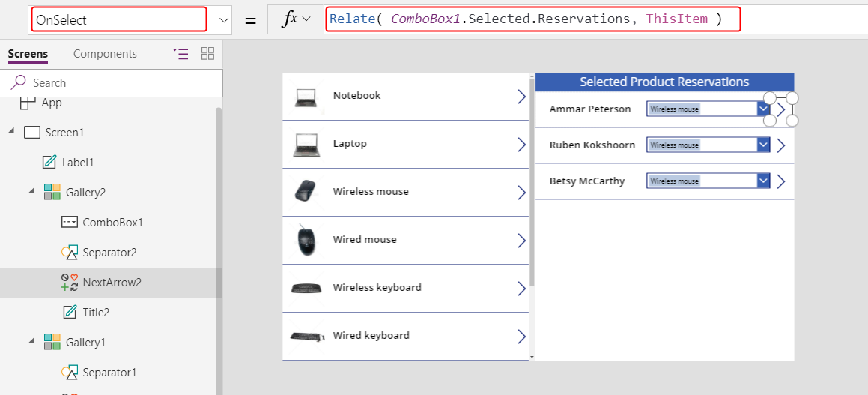Click the Wired mouse product image
The width and height of the screenshot is (868, 395).
point(305,240)
